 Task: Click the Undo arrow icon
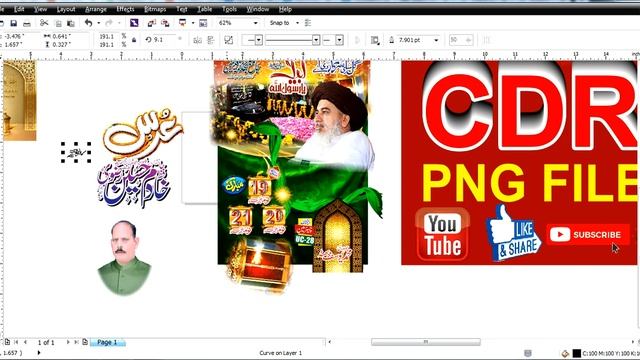pyautogui.click(x=89, y=23)
